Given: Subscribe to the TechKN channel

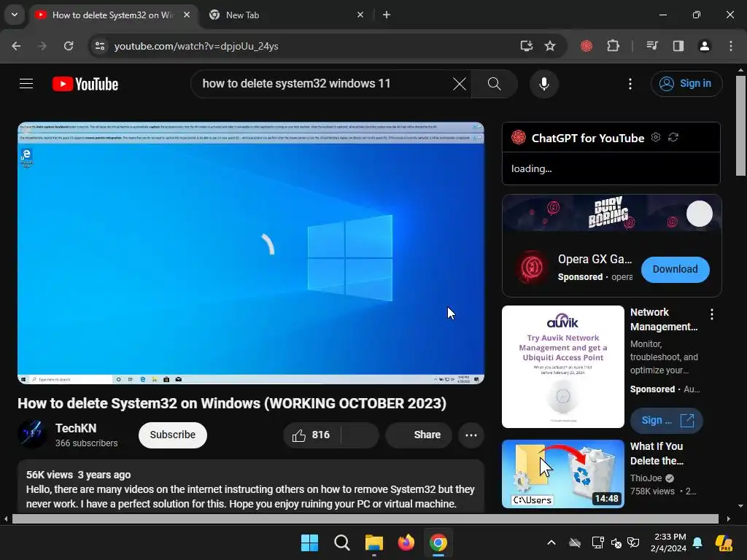Looking at the screenshot, I should tap(172, 435).
